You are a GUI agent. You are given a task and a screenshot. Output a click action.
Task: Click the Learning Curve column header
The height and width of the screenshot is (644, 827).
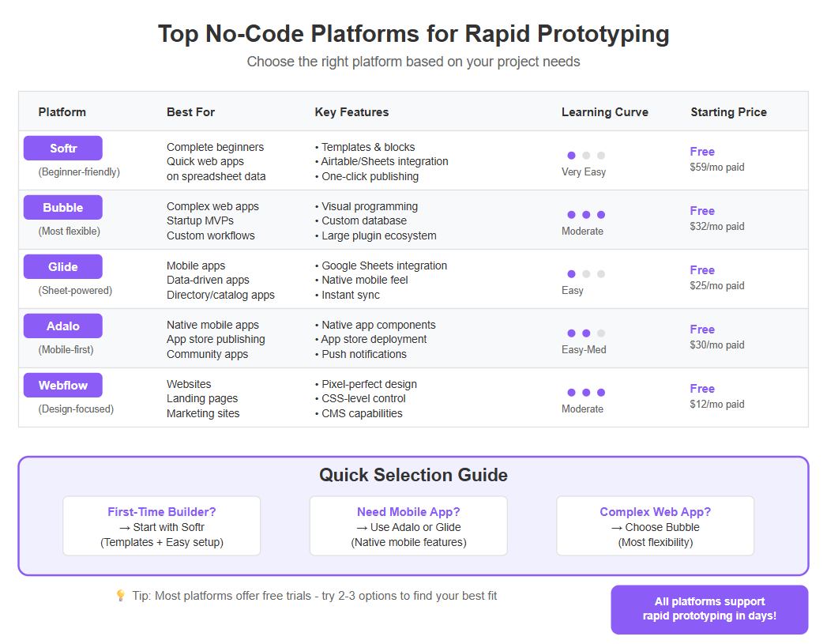(x=604, y=112)
